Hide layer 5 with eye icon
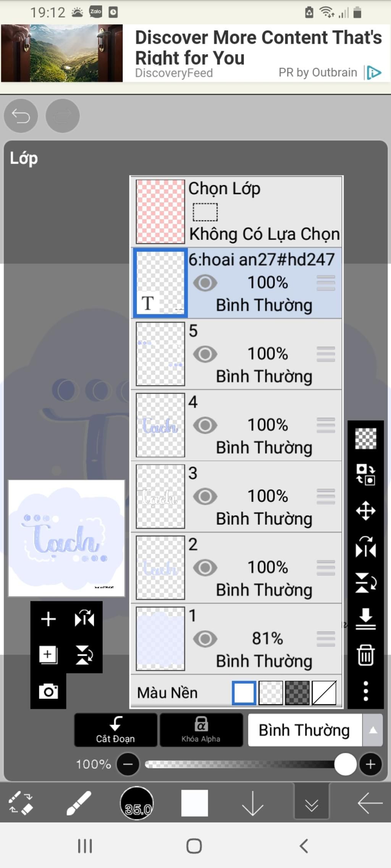This screenshot has height=868, width=391. [x=205, y=354]
